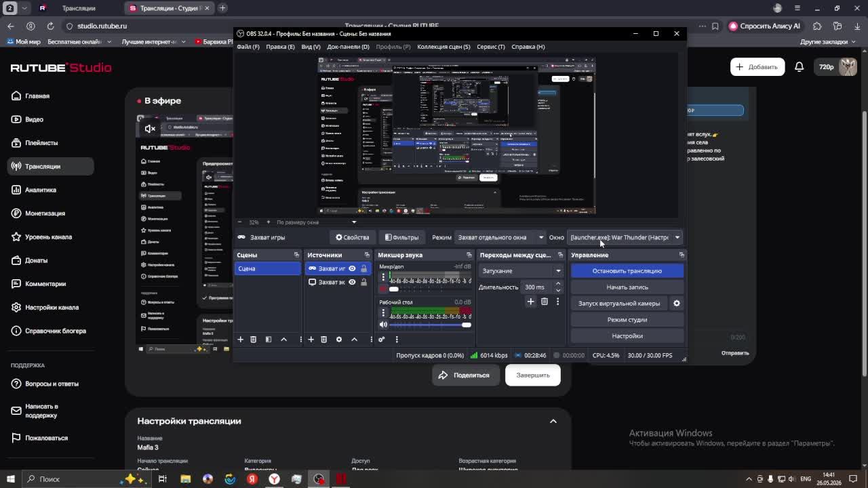Image resolution: width=868 pixels, height=488 pixels.
Task: Toggle visibility of Захват экрана source
Action: pyautogui.click(x=352, y=282)
